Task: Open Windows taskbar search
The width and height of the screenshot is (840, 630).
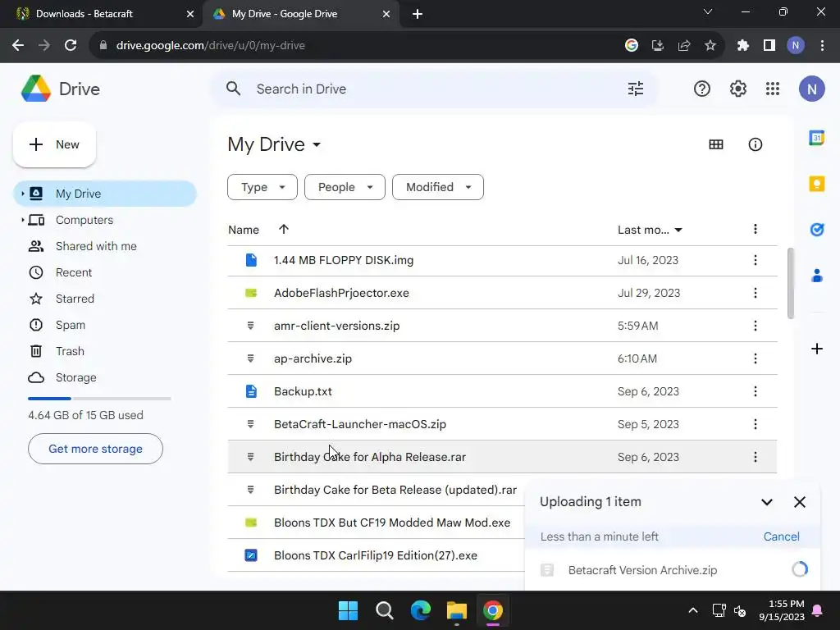Action: coord(384,610)
